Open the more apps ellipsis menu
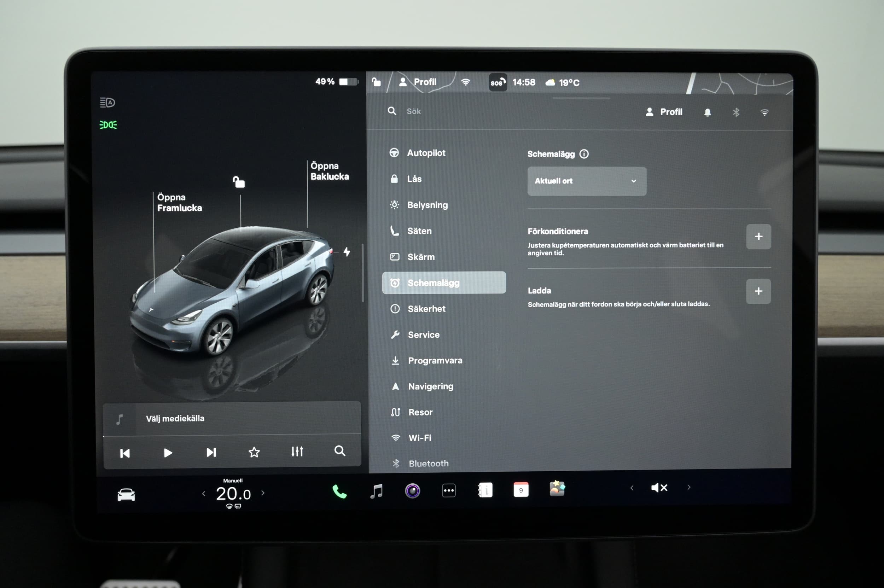This screenshot has height=588, width=884. [x=449, y=490]
